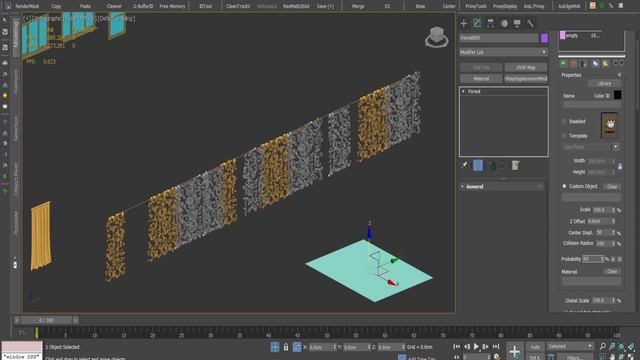Open the Hierarchy panel icon
The width and height of the screenshot is (640, 360).
(490, 23)
